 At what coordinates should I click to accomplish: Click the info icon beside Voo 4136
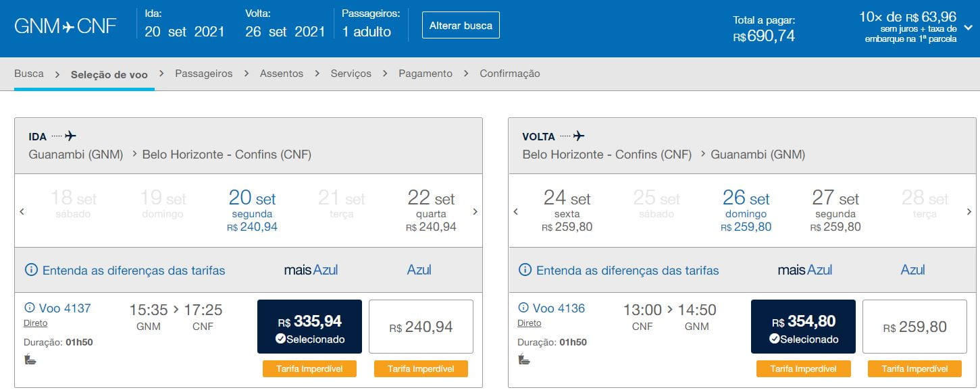(523, 308)
